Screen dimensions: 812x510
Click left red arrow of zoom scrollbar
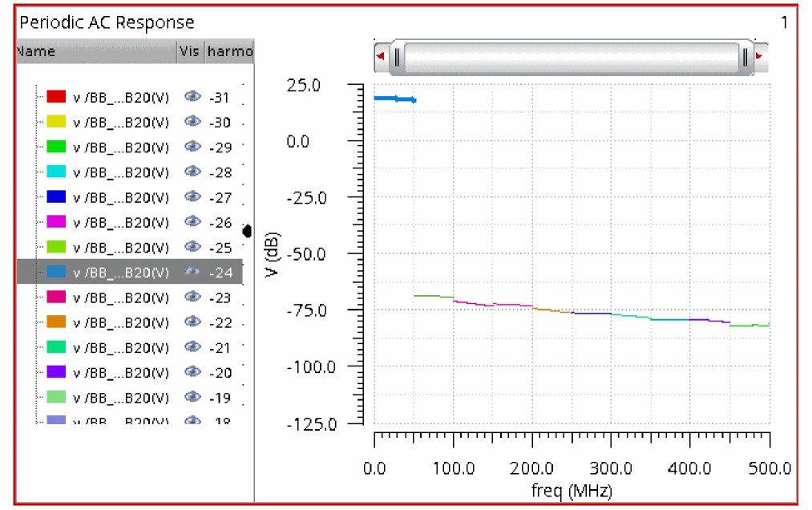(x=381, y=57)
